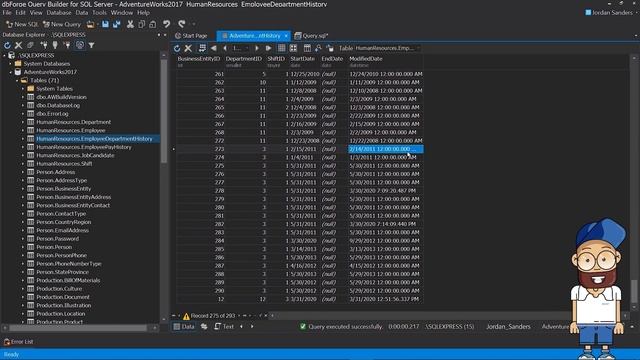Click the Undo arrow icon
Viewport: 640px width, 360px height.
click(x=167, y=24)
